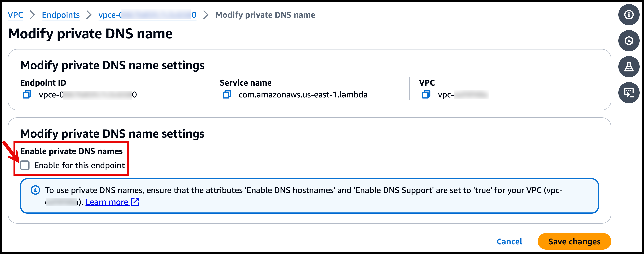Copy the VPC ID value
Viewport: 644px width, 254px height.
pyautogui.click(x=426, y=95)
